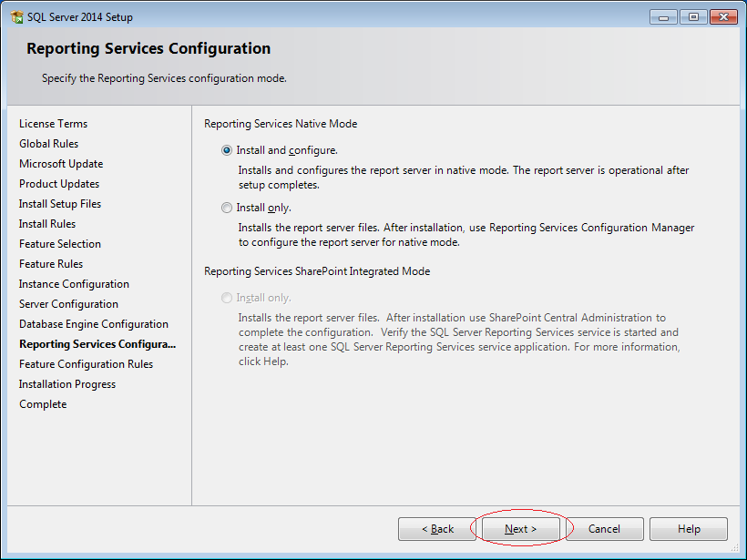The width and height of the screenshot is (747, 560).
Task: Minimize the SQL Server 2014 Setup window
Action: pos(663,17)
